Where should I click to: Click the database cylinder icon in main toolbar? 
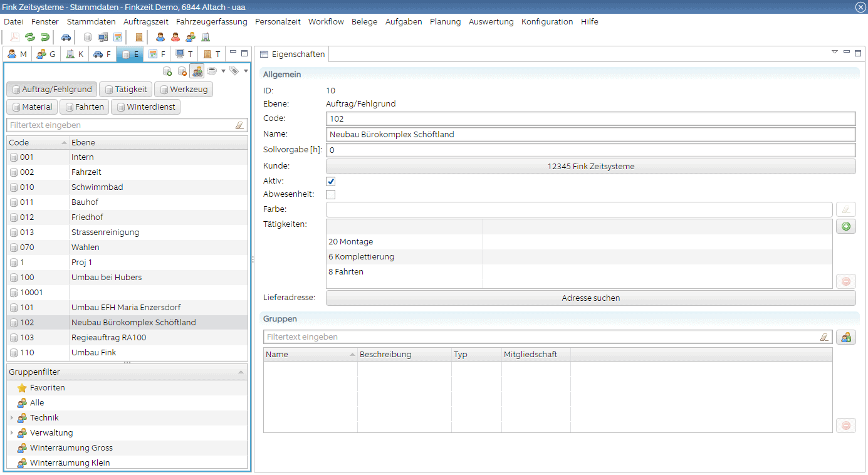click(88, 37)
